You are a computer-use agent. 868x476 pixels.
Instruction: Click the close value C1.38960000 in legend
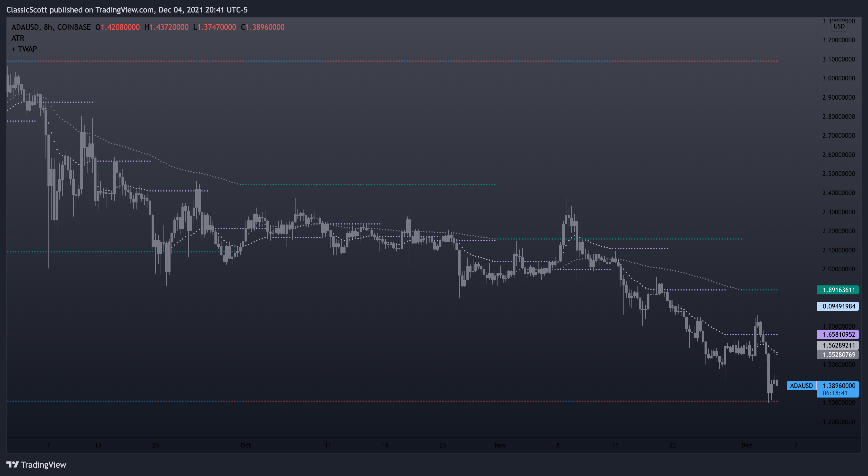[x=263, y=27]
